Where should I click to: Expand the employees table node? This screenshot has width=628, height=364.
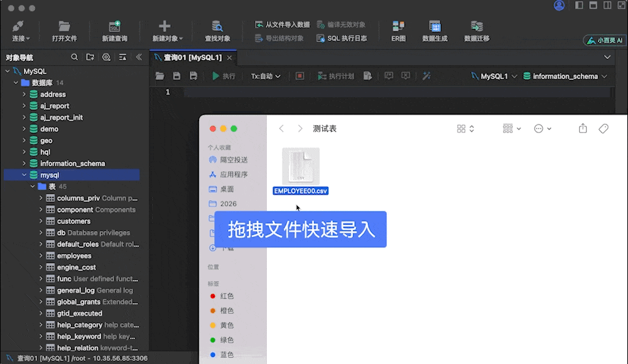coord(40,255)
